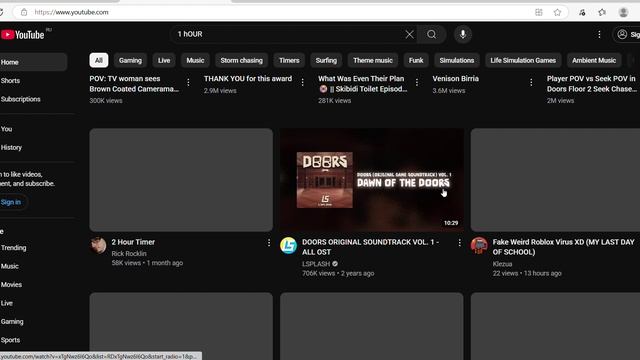Open YouTube settings three-dot menu

pos(599,35)
